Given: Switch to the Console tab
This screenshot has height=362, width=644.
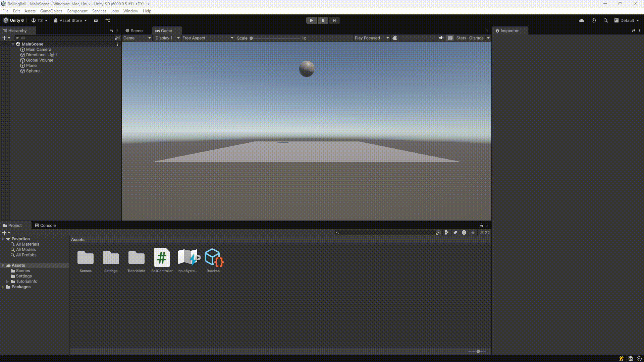Looking at the screenshot, I should [45, 226].
